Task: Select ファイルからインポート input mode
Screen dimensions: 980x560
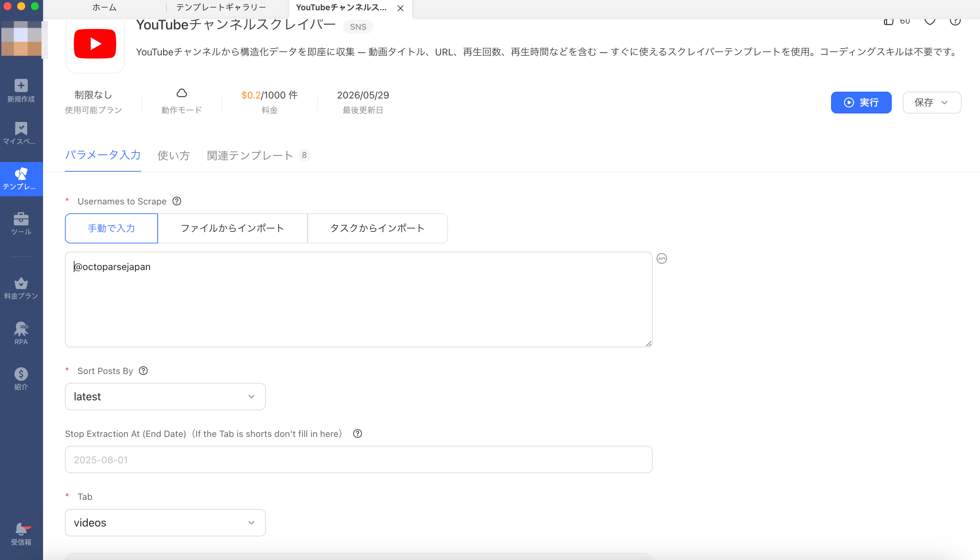Action: (x=232, y=228)
